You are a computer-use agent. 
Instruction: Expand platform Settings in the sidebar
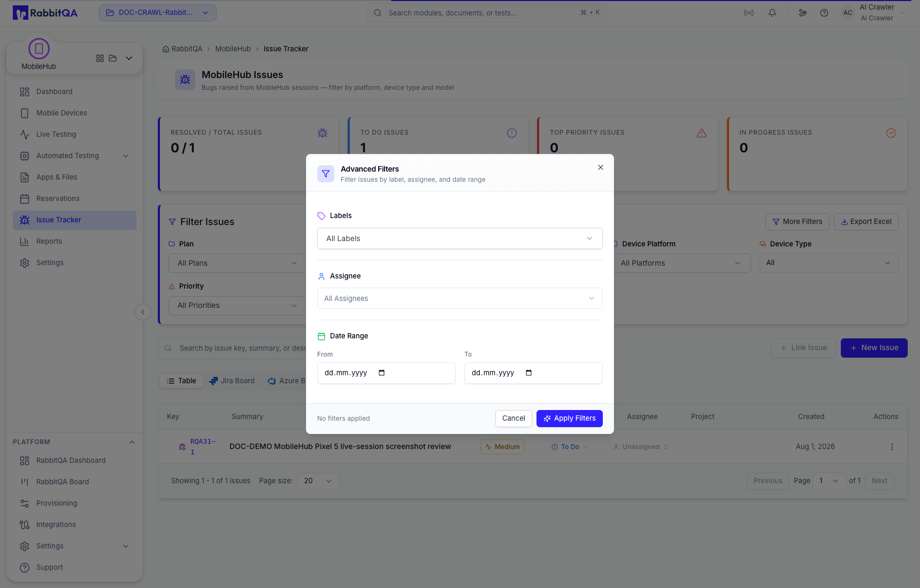click(74, 546)
